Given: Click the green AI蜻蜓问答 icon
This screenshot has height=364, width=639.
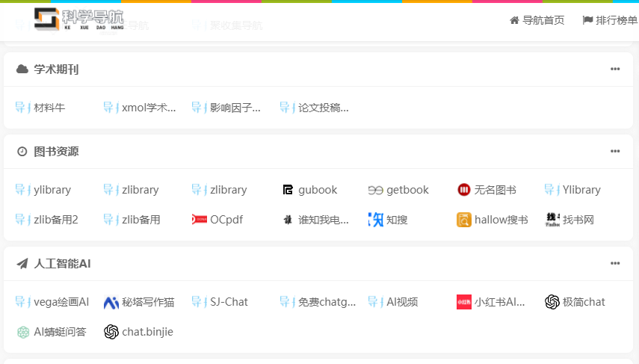Looking at the screenshot, I should (23, 332).
